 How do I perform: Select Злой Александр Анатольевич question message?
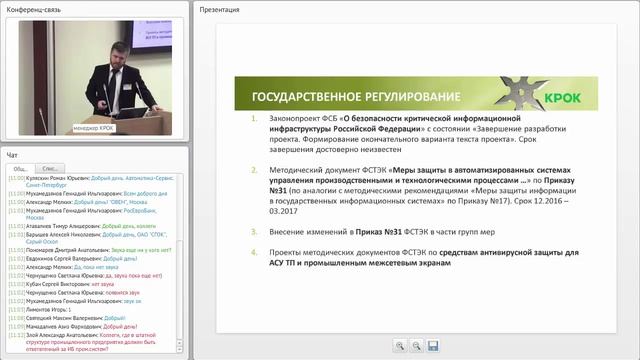tap(82, 342)
